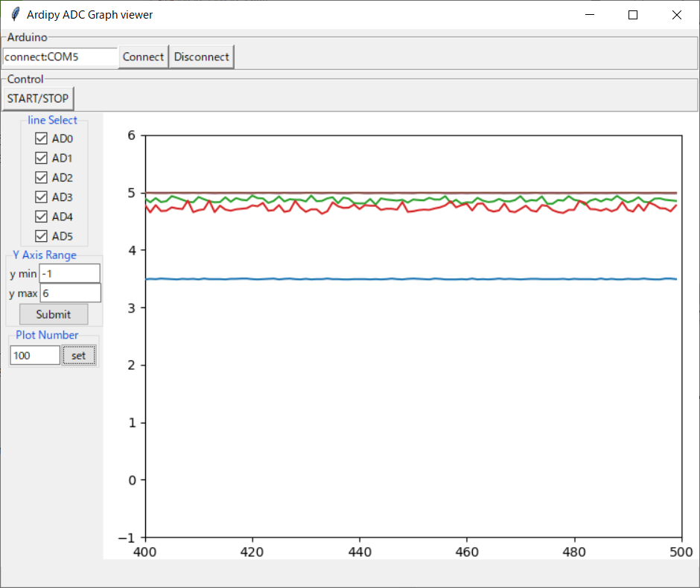Uncheck the AD0 channel
Viewport: 700px width, 588px height.
coord(41,138)
